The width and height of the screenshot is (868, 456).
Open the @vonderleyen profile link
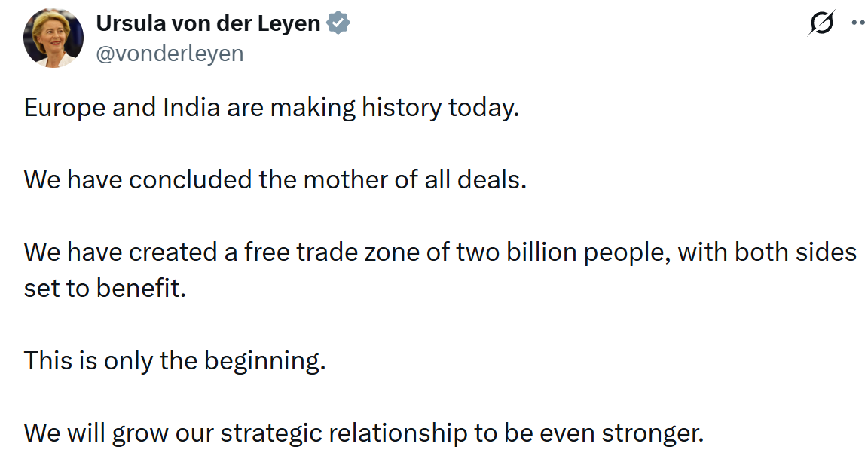pyautogui.click(x=169, y=52)
